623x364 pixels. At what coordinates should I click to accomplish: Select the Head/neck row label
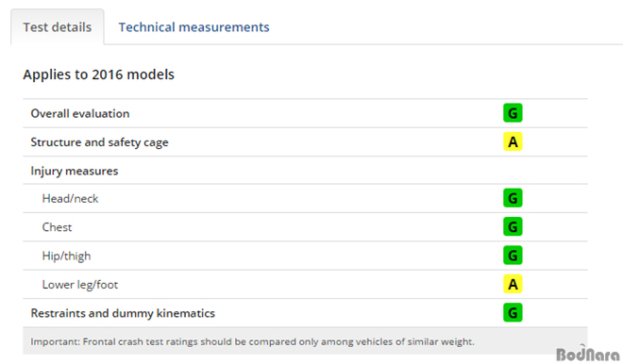[x=71, y=198]
